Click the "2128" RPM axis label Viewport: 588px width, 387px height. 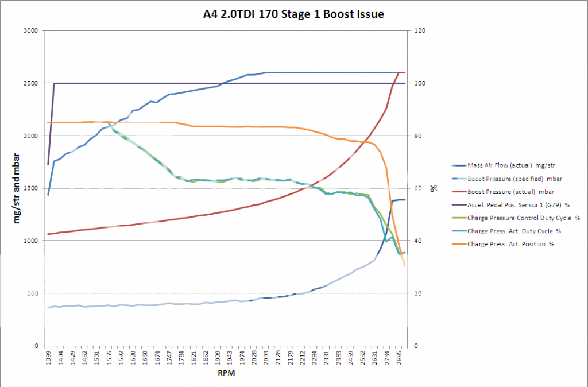click(x=278, y=358)
